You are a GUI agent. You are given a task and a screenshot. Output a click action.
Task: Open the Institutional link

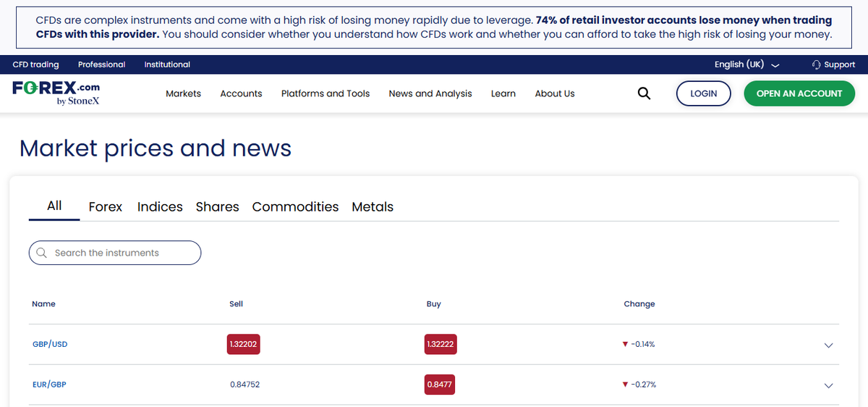[167, 64]
